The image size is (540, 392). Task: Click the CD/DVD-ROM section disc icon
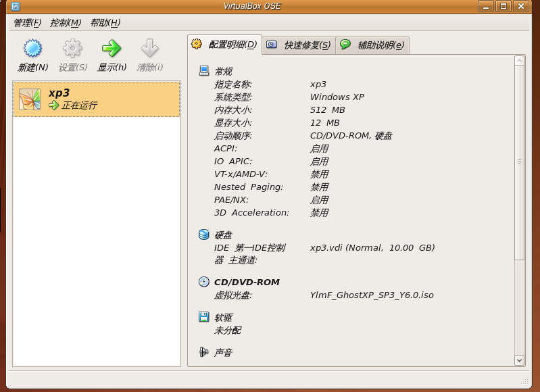click(x=204, y=282)
